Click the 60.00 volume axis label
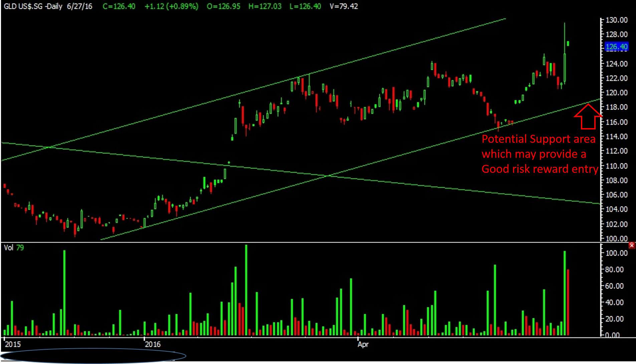Viewport: 636px width, 364px height. tap(615, 286)
